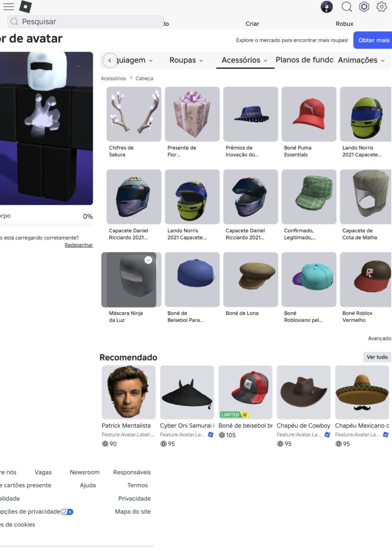Open the Chapéu de Cowboy recommended item
Screen dimensions: 392x551
coord(304,392)
